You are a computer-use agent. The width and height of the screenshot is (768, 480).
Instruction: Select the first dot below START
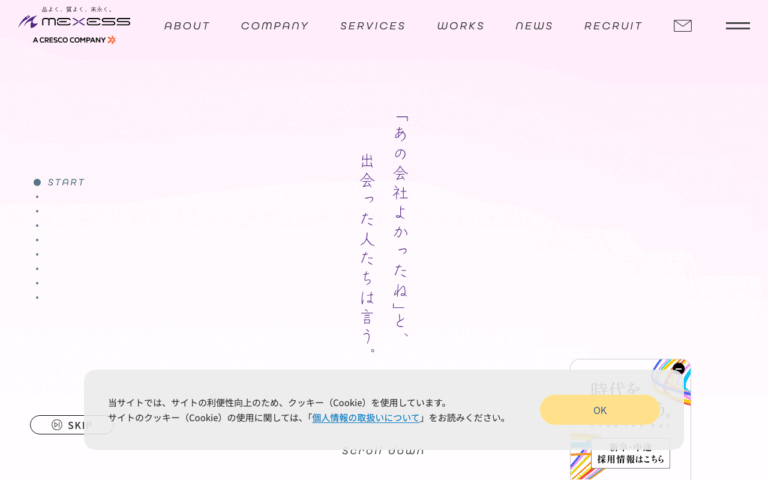click(37, 197)
